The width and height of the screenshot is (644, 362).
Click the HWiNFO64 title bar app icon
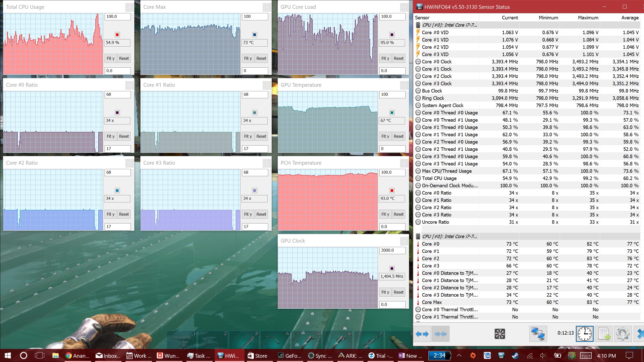(419, 7)
